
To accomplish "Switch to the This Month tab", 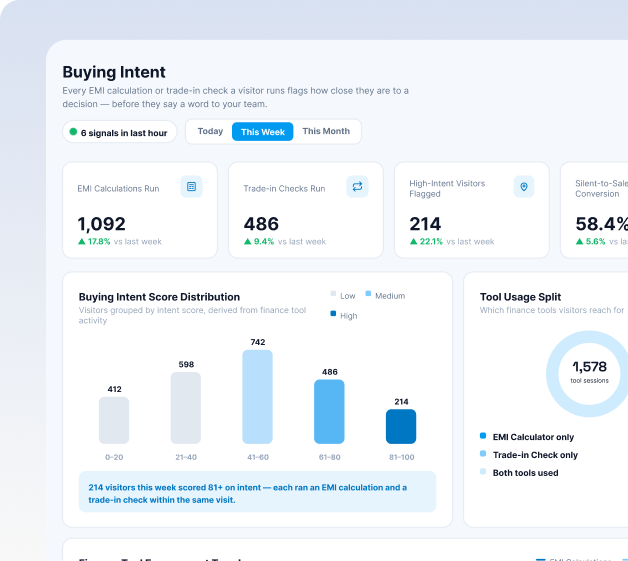I will (x=326, y=131).
